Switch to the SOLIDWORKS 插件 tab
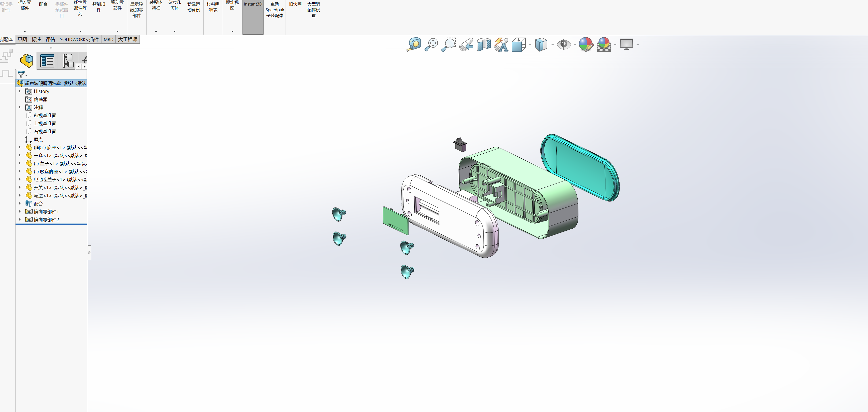Viewport: 868px width, 412px height. point(79,39)
